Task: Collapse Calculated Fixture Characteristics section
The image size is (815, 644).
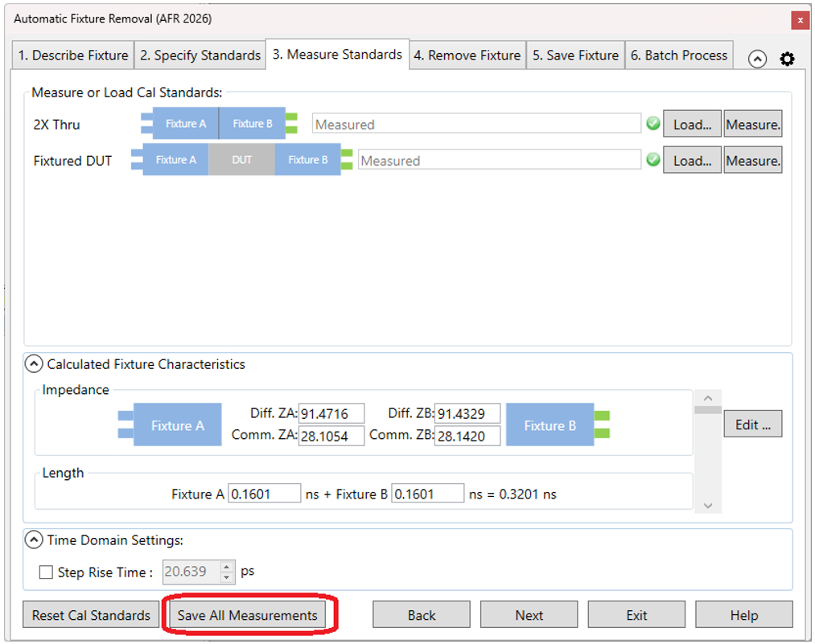Action: tap(34, 364)
